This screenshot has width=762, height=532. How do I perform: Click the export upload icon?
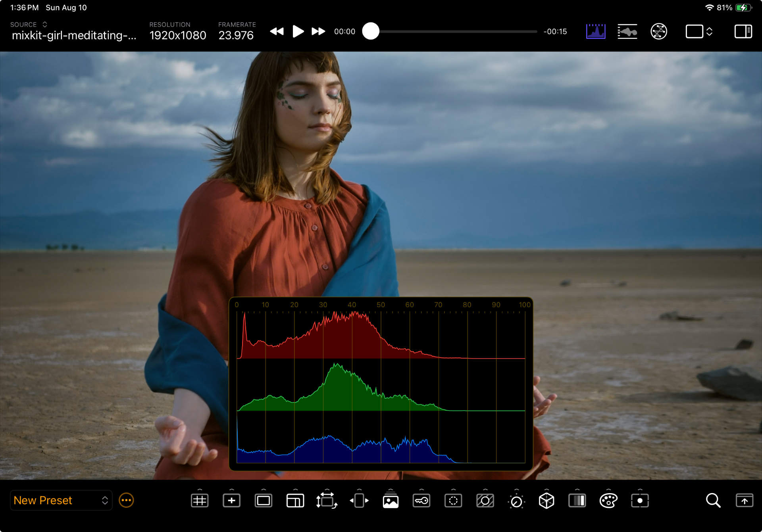point(744,501)
